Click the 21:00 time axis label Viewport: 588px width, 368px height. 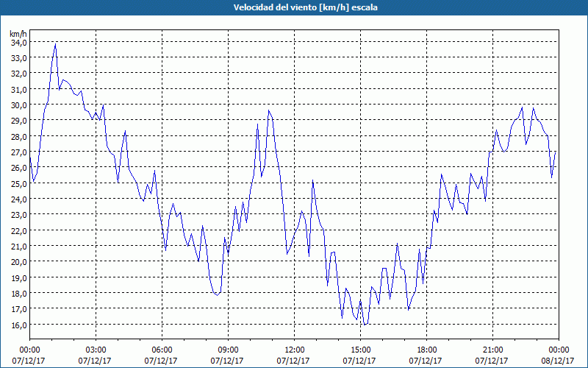pyautogui.click(x=492, y=350)
